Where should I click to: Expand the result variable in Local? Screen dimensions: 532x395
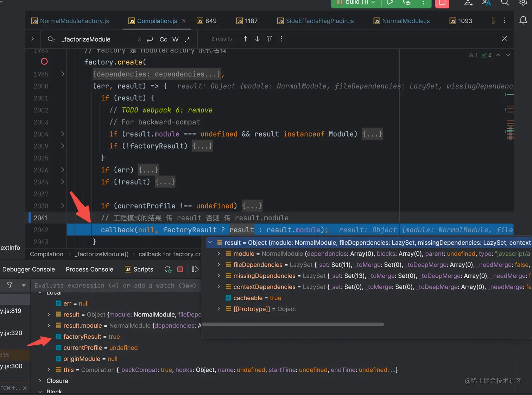[49, 314]
